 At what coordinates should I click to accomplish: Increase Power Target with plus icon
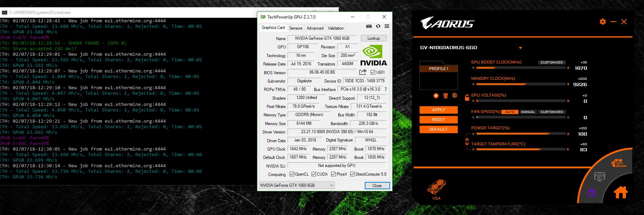pyautogui.click(x=568, y=134)
